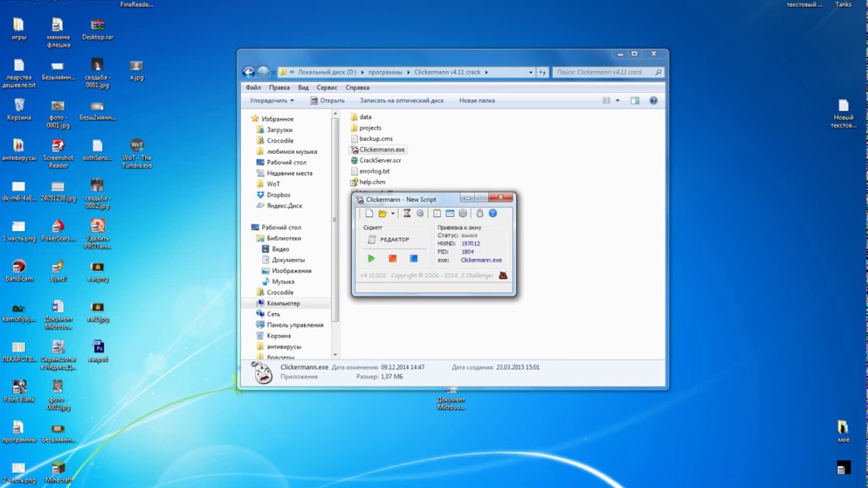Change the Explorer view mode icon
The width and height of the screenshot is (868, 488).
pyautogui.click(x=606, y=100)
